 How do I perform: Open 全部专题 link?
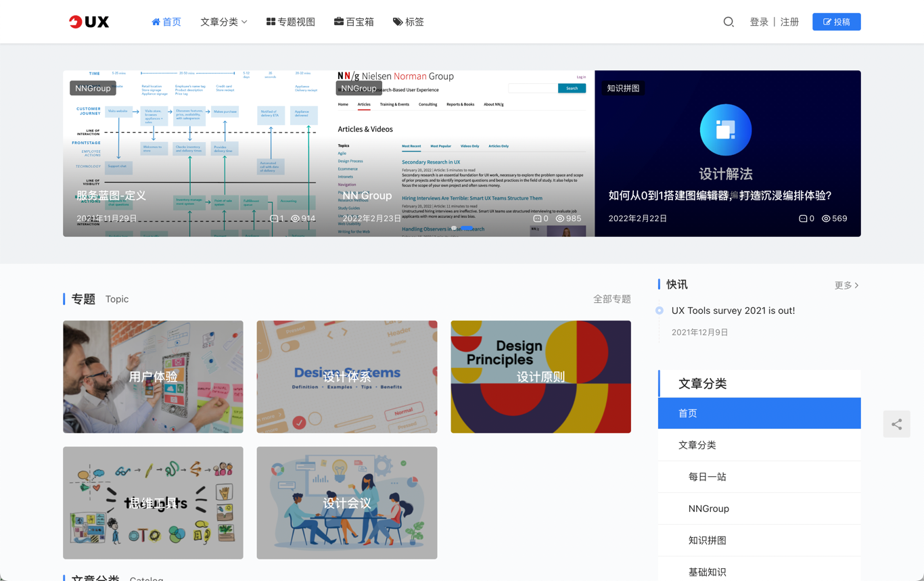(612, 299)
